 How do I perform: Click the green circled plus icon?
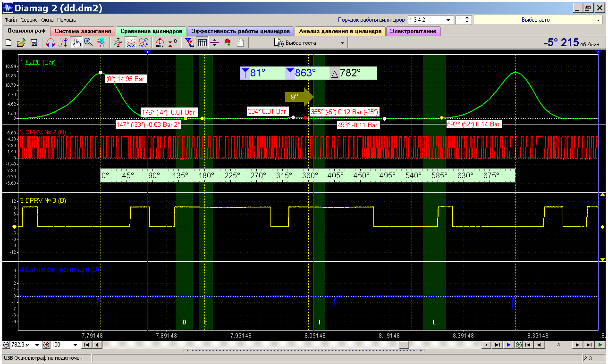tap(519, 345)
